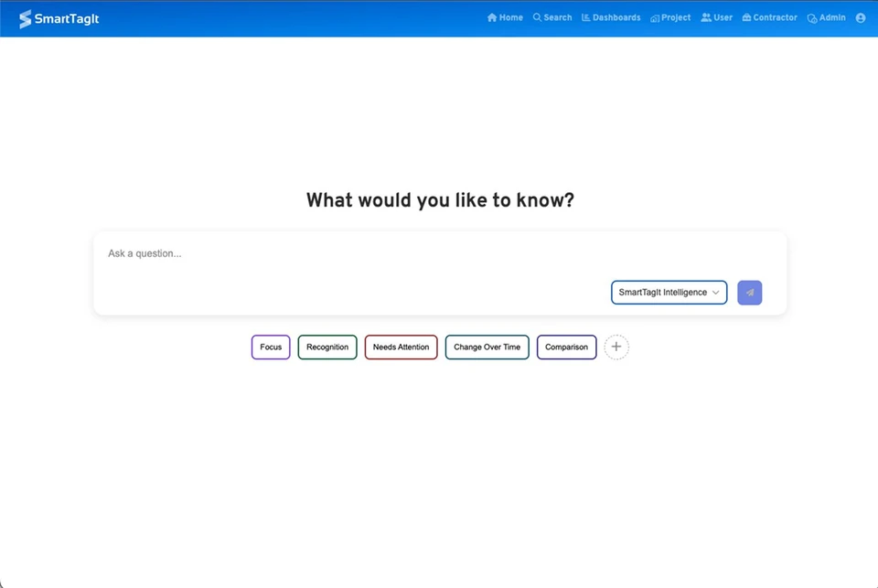This screenshot has width=878, height=588.
Task: Open the Project menu
Action: (670, 18)
